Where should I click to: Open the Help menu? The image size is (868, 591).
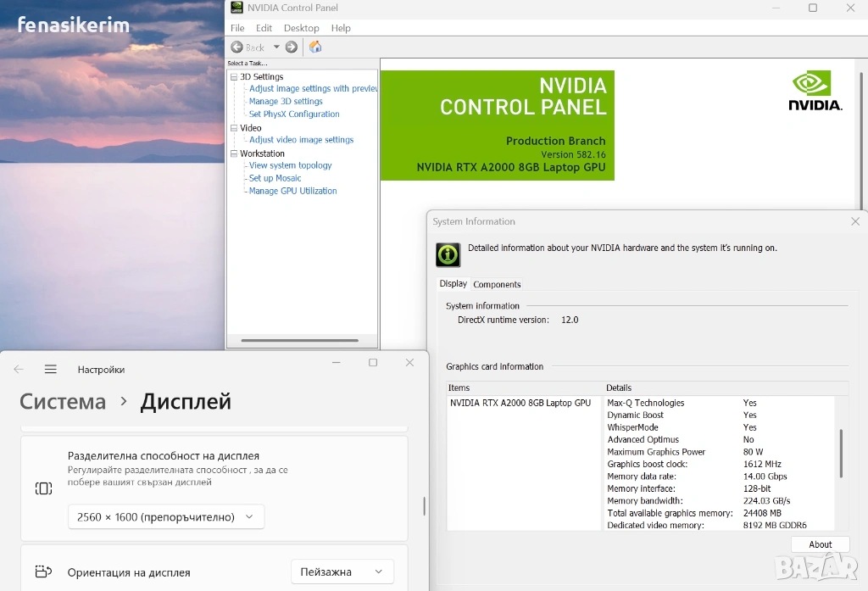click(x=341, y=28)
